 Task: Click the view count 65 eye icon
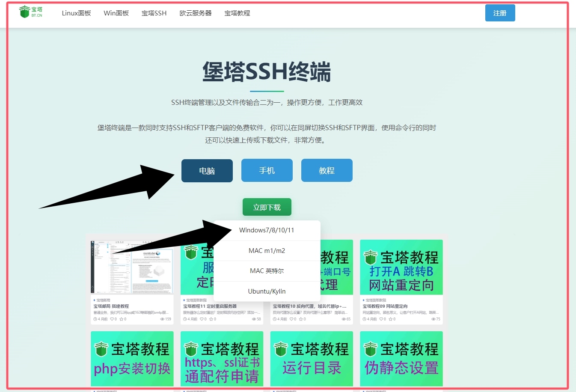[344, 319]
